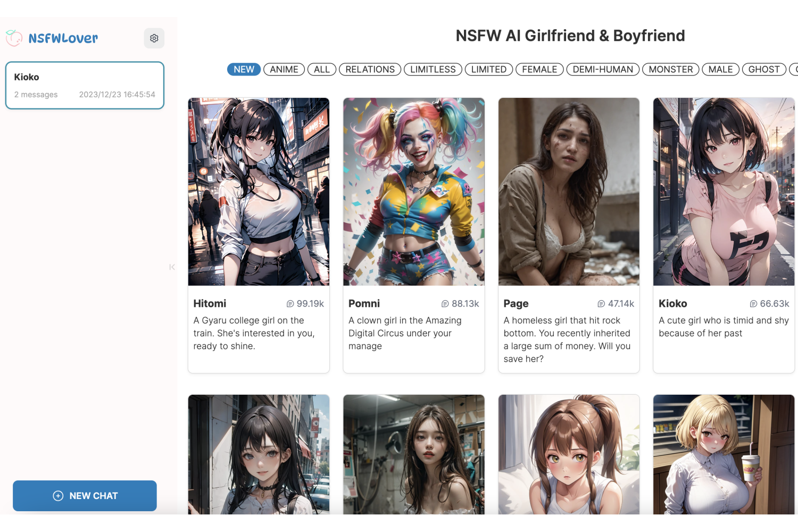Click the 47.14k message count
The height and width of the screenshot is (532, 798).
click(621, 304)
